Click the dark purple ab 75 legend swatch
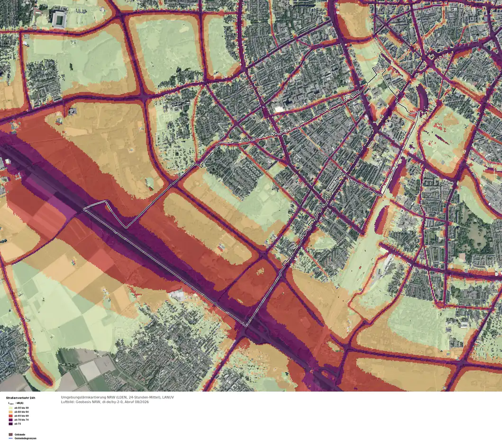The image size is (502, 448). click(10, 424)
